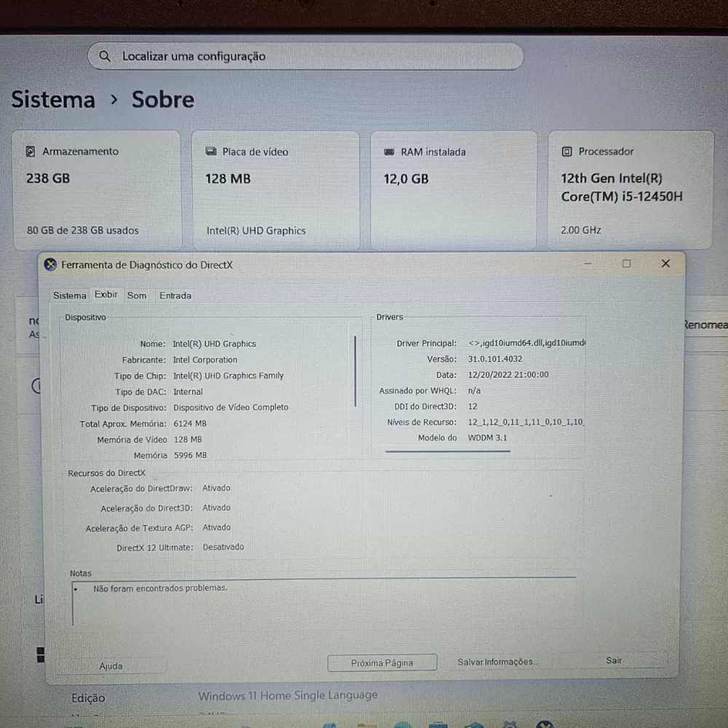Select the Fabricante value 'Intel Corporation'
Image resolution: width=728 pixels, height=728 pixels.
tap(205, 360)
